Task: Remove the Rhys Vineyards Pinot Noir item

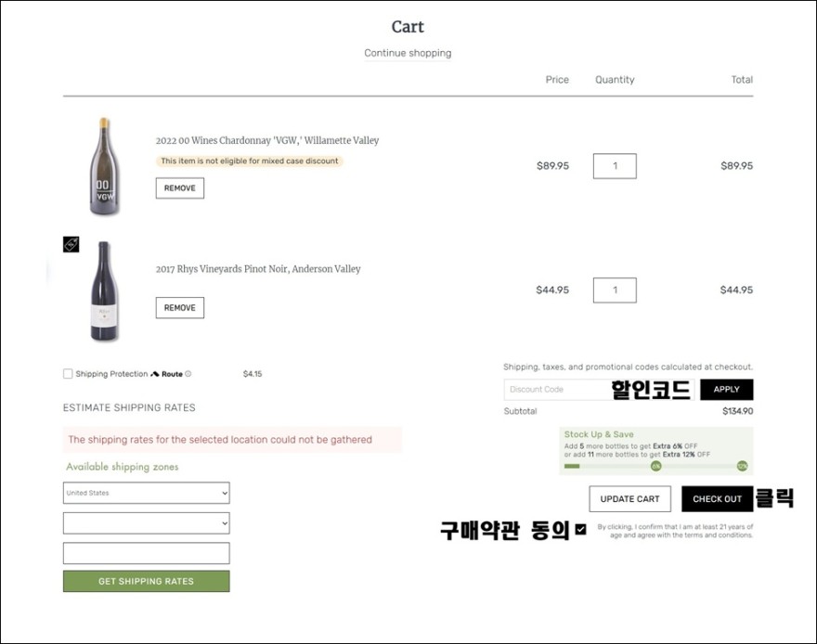Action: (180, 308)
